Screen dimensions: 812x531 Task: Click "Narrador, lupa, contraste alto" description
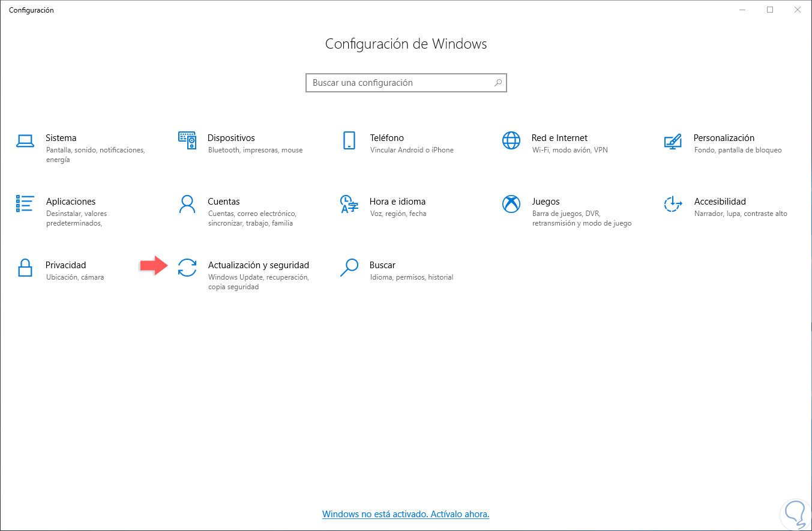[741, 214]
